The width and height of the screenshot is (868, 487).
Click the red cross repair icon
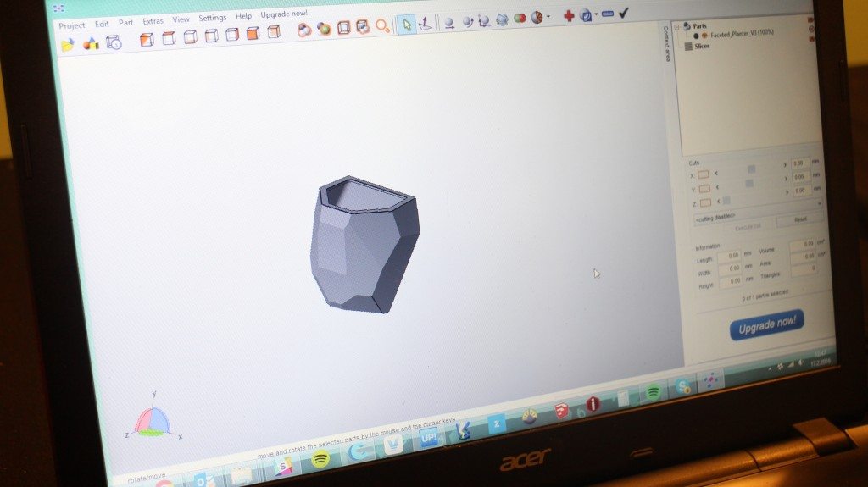[569, 15]
